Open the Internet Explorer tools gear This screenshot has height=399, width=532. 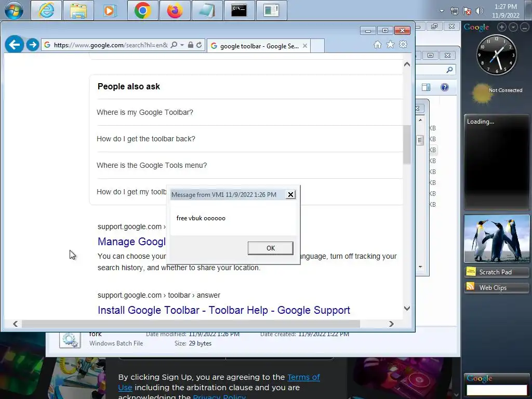(x=403, y=45)
